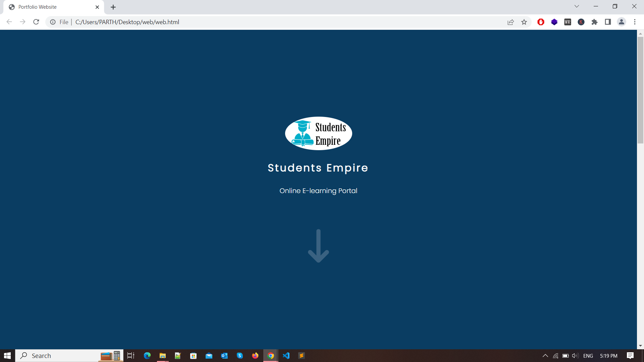
Task: Toggle the browser side panel
Action: click(x=608, y=22)
